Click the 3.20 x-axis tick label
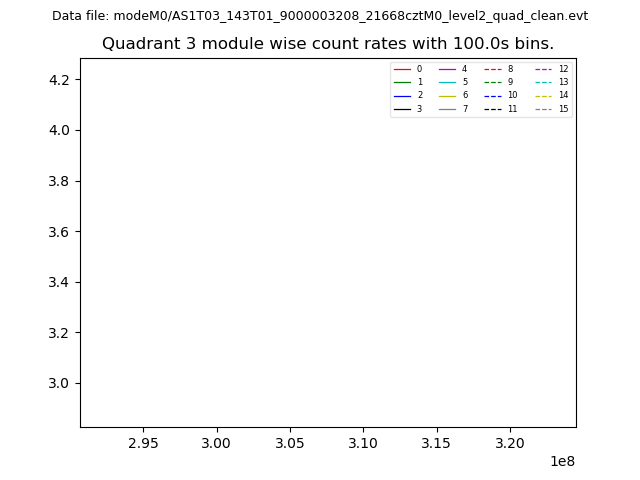The image size is (640, 480). tap(510, 442)
